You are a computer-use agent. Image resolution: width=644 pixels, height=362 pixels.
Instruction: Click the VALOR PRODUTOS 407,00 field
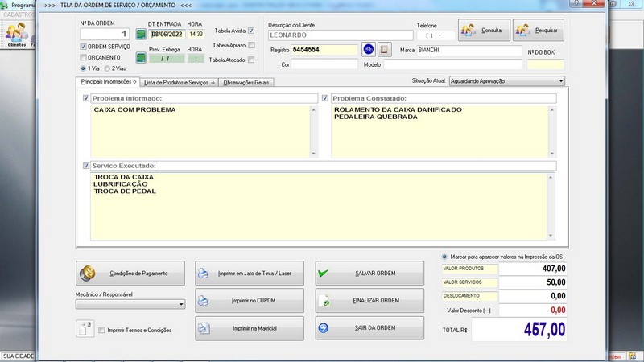(533, 269)
